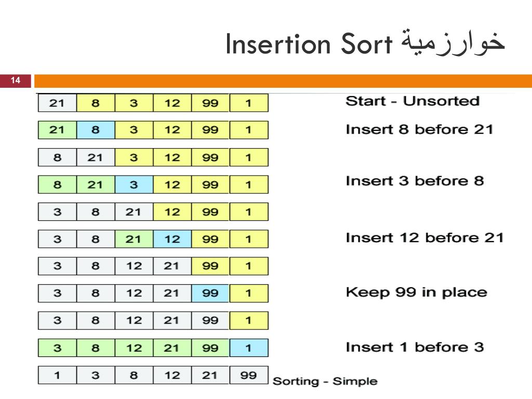The height and width of the screenshot is (399, 532).
Task: Select the Insert 1 before 3 label
Action: coord(415,347)
